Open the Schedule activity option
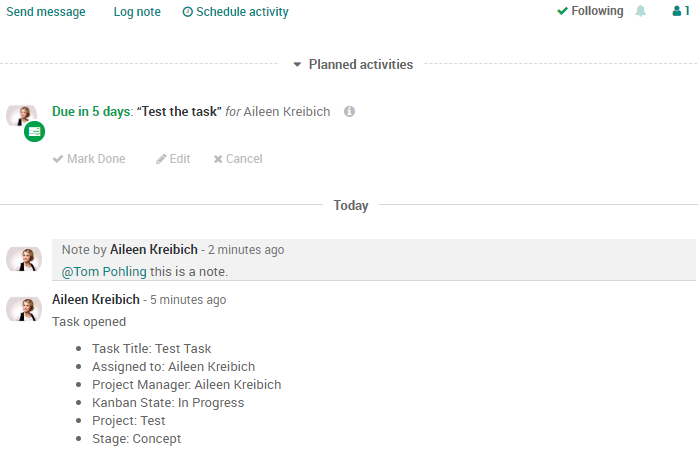698x453 pixels. pos(235,12)
